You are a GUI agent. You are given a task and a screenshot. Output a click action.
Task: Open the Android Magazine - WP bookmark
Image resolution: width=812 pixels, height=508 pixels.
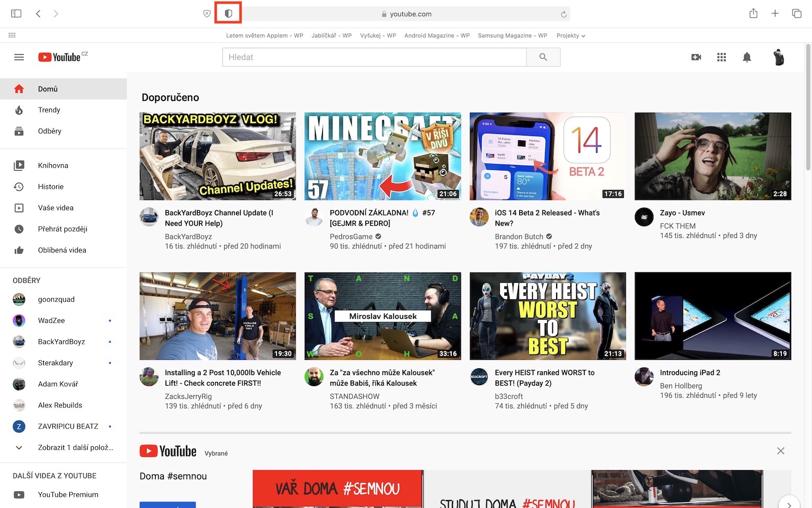[x=437, y=35]
